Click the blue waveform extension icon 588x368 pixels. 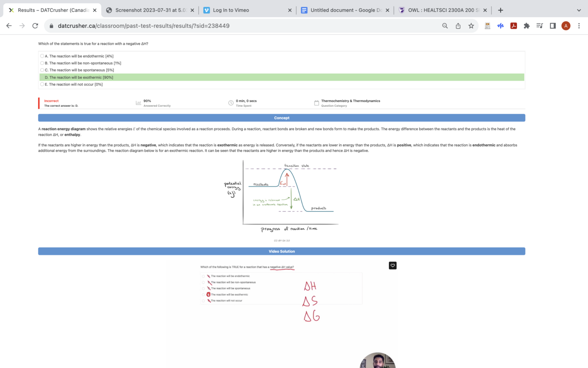pos(500,26)
